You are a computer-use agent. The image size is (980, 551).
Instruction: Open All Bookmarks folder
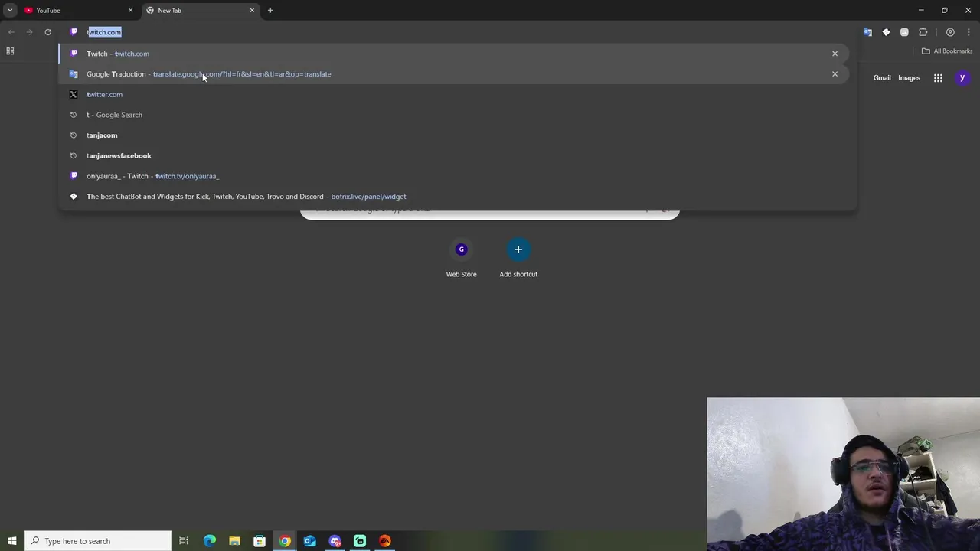click(x=947, y=51)
